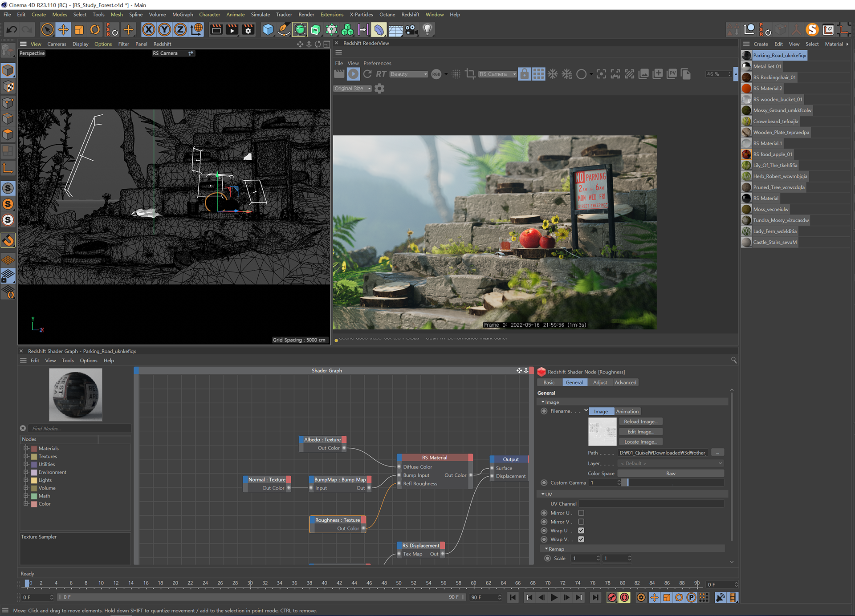Open the Original Size dropdown
Screen dimensions: 855x616
pos(353,89)
